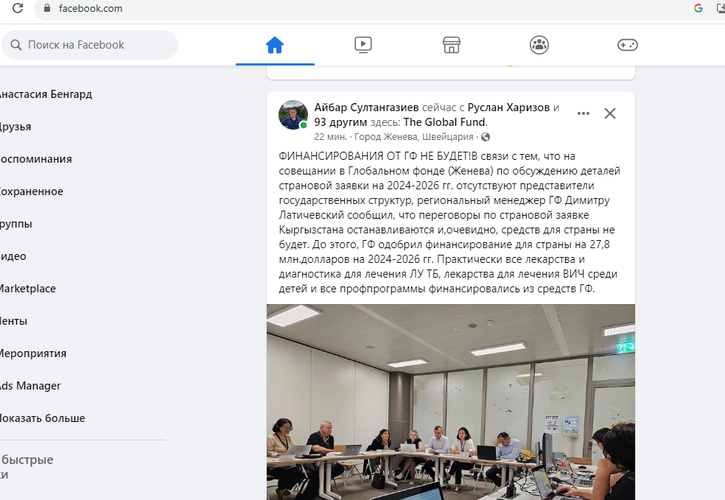725x500 pixels.
Task: Click the Руслан Харизов tagged name
Action: coord(509,107)
